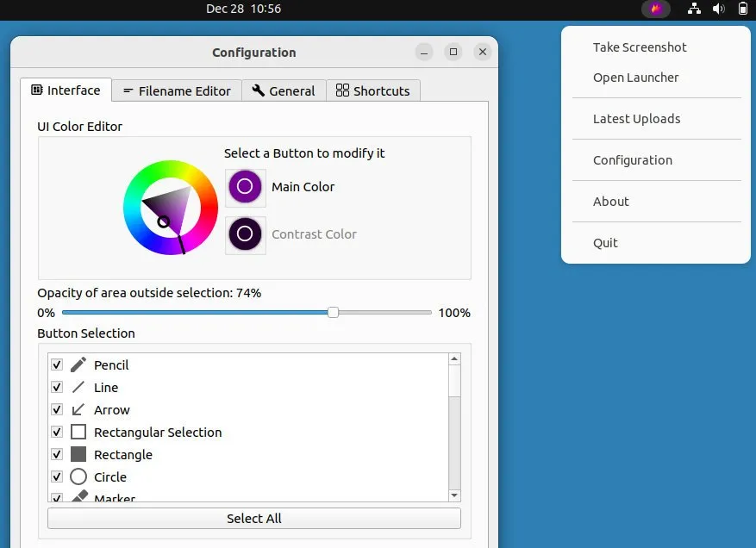The width and height of the screenshot is (756, 548).
Task: Click the opacity slider handle
Action: [x=333, y=312]
